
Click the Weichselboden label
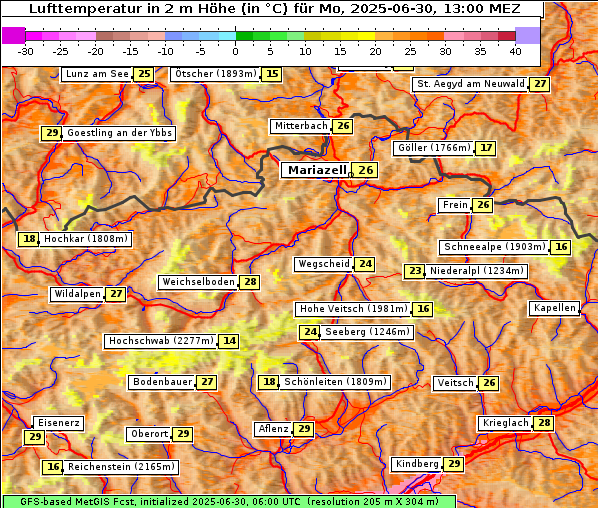[198, 282]
